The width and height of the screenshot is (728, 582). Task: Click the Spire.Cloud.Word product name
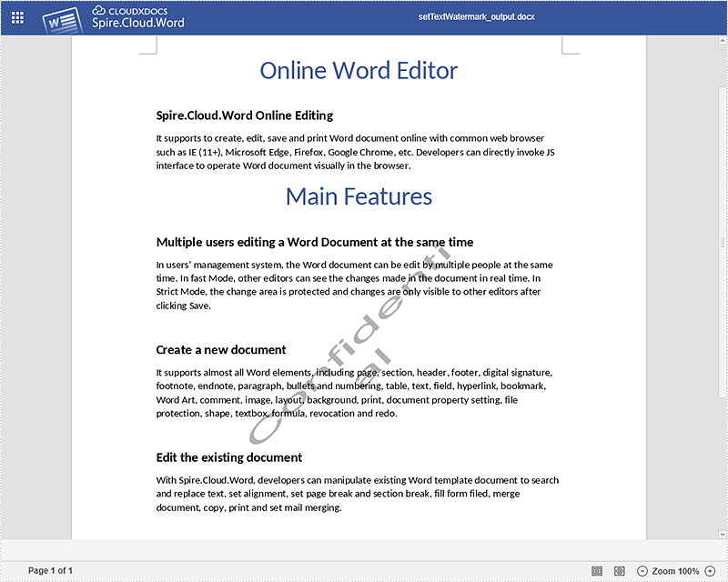(138, 23)
